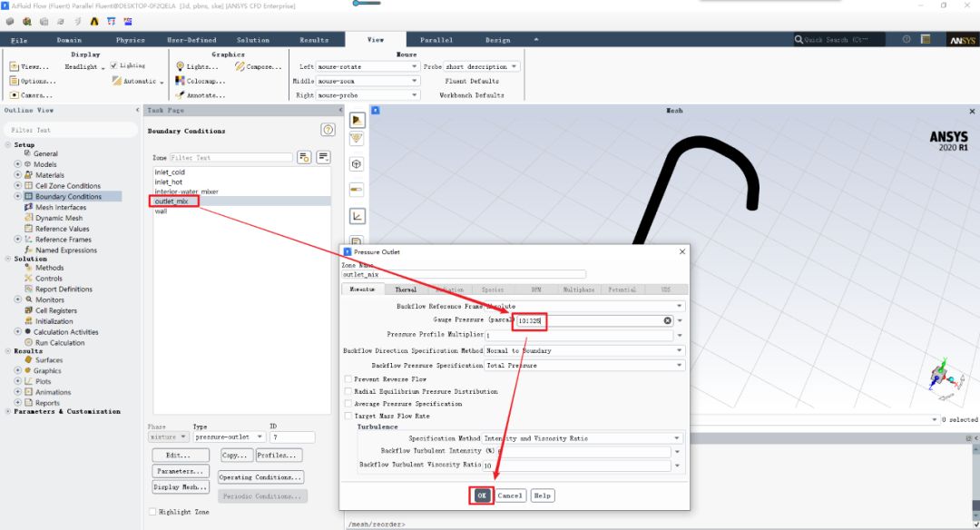This screenshot has width=980, height=530.
Task: Open display Options in the ribbon
Action: tap(33, 82)
